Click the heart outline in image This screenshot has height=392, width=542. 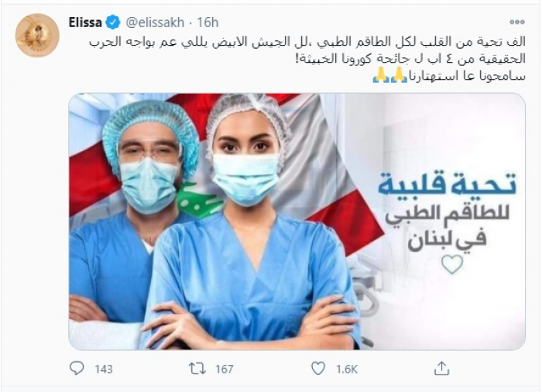(x=452, y=265)
